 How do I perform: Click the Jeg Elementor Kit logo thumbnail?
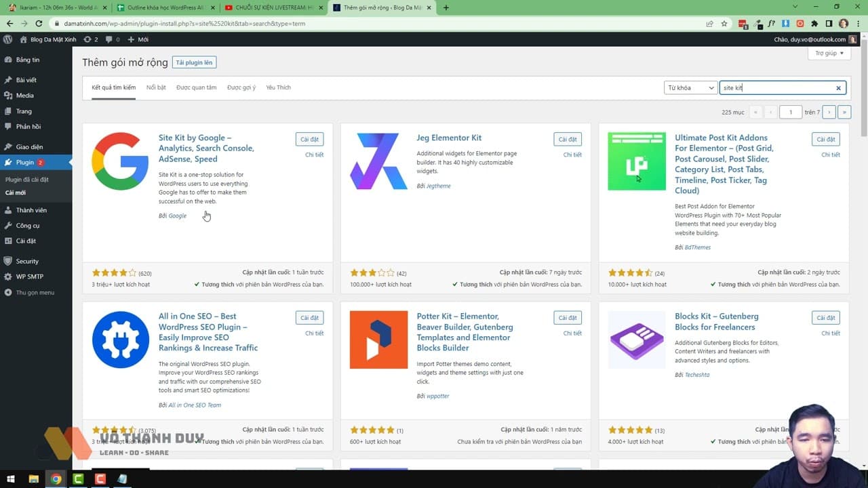[x=378, y=161]
